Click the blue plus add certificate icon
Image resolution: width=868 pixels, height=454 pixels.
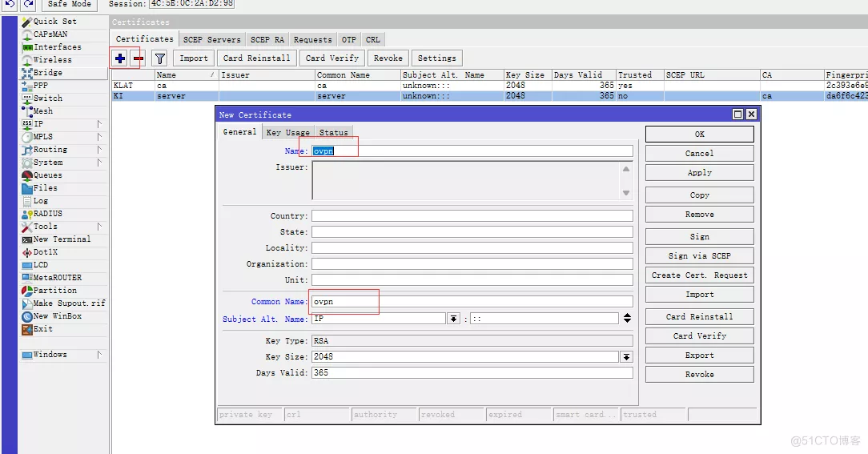click(120, 58)
